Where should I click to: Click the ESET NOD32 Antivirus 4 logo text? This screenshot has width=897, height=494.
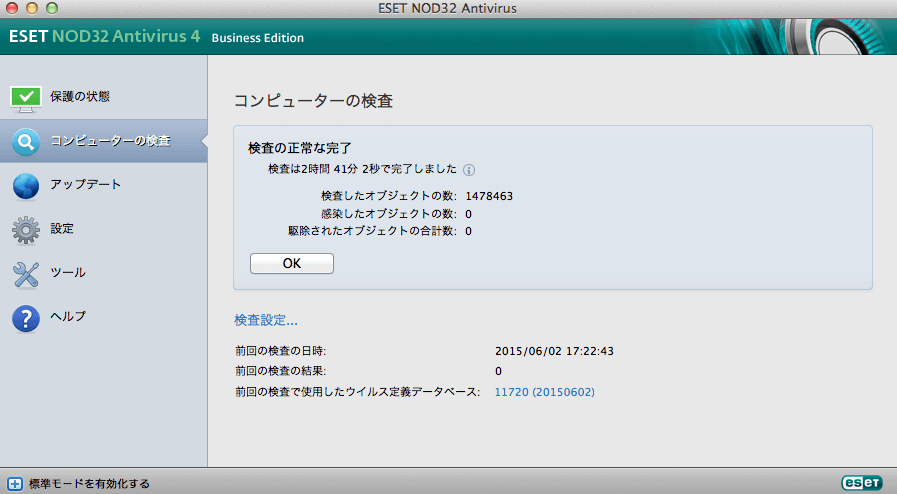(x=105, y=36)
